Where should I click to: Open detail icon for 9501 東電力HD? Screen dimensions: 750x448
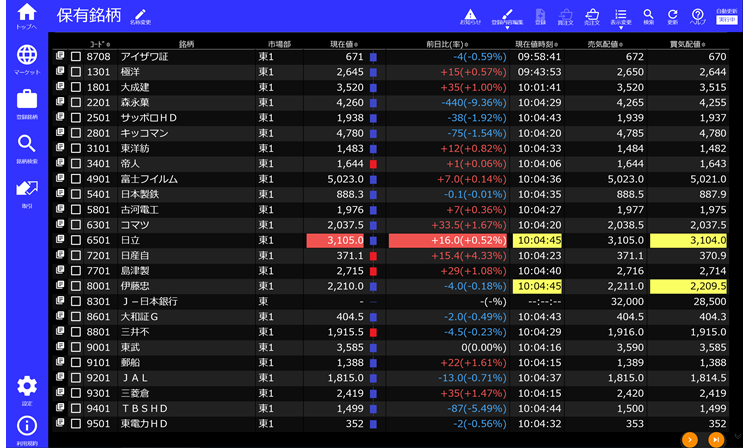[x=60, y=423]
